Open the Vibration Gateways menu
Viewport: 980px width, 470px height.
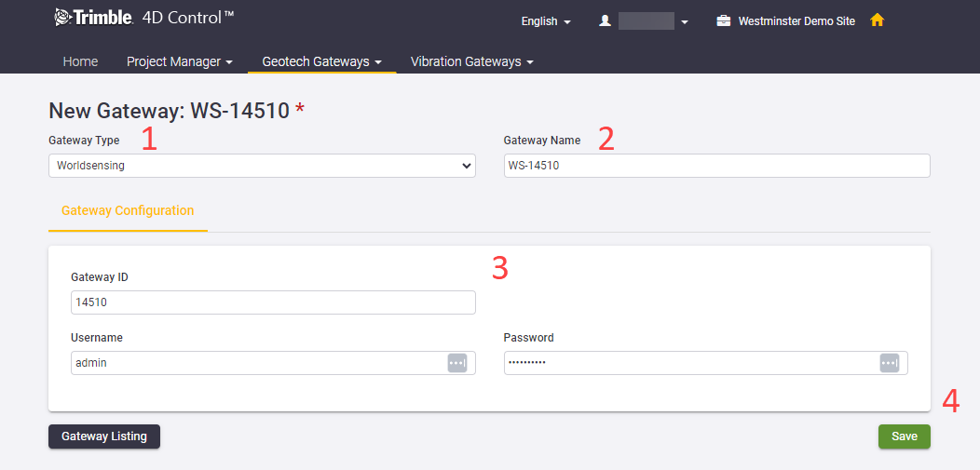472,61
